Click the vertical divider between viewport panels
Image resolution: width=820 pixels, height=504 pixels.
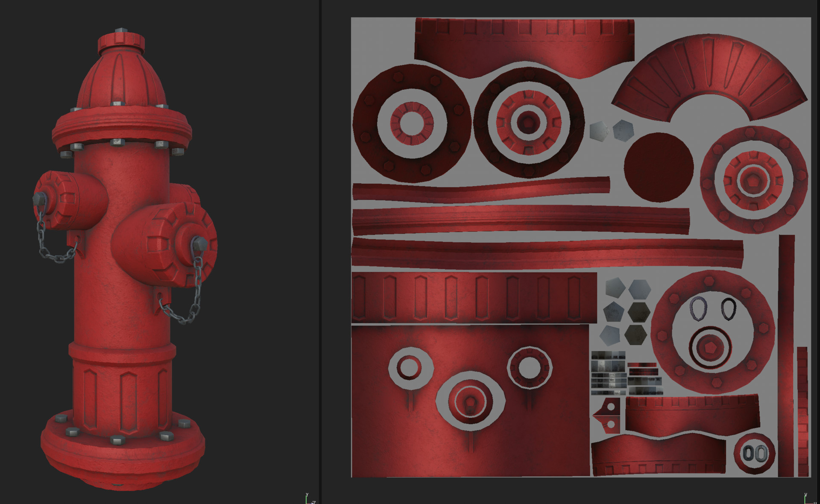click(x=320, y=252)
